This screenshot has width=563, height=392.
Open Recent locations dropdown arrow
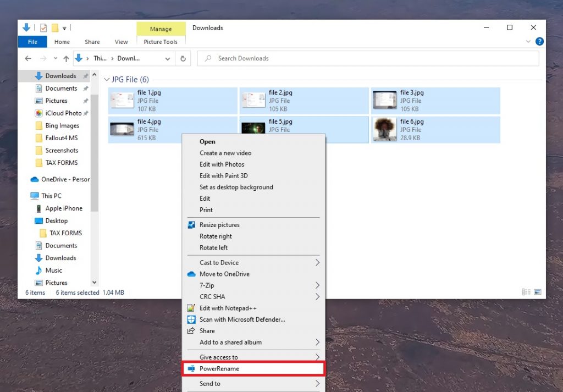[x=56, y=58]
